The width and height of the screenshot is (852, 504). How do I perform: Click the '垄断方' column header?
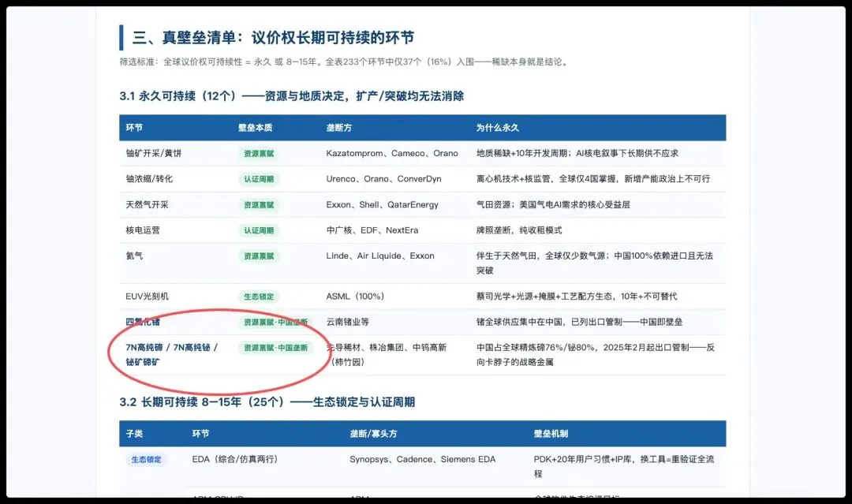(x=338, y=128)
